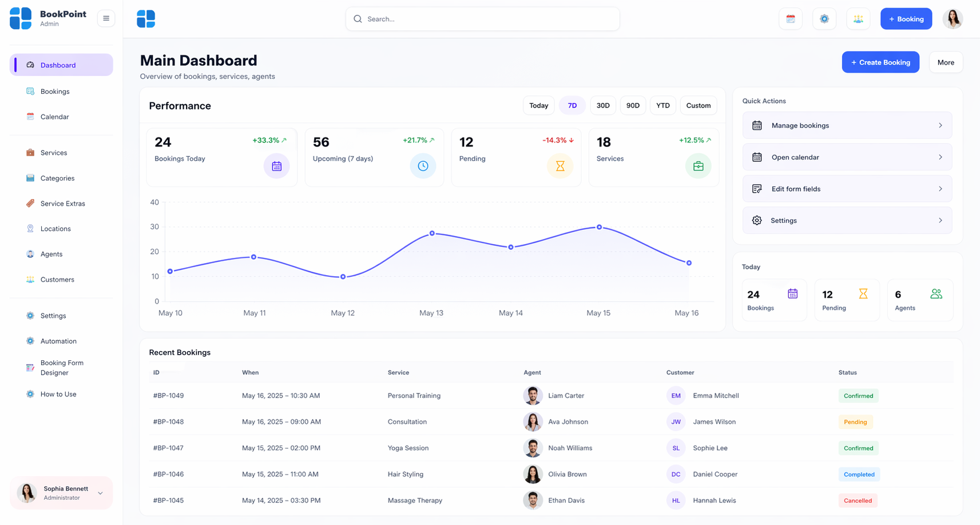Select the Today time range filter
980x525 pixels.
(538, 105)
